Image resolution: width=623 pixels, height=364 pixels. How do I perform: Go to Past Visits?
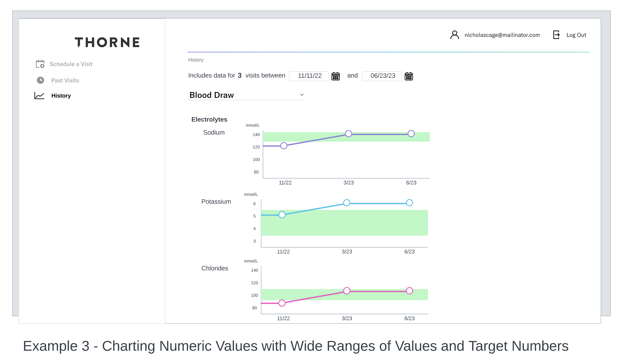click(x=65, y=80)
